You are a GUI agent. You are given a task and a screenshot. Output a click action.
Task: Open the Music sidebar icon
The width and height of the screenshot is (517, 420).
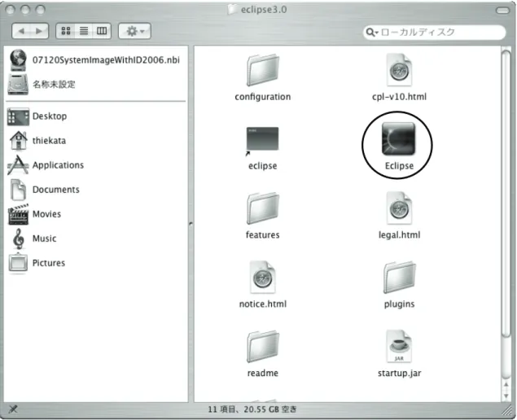[19, 238]
